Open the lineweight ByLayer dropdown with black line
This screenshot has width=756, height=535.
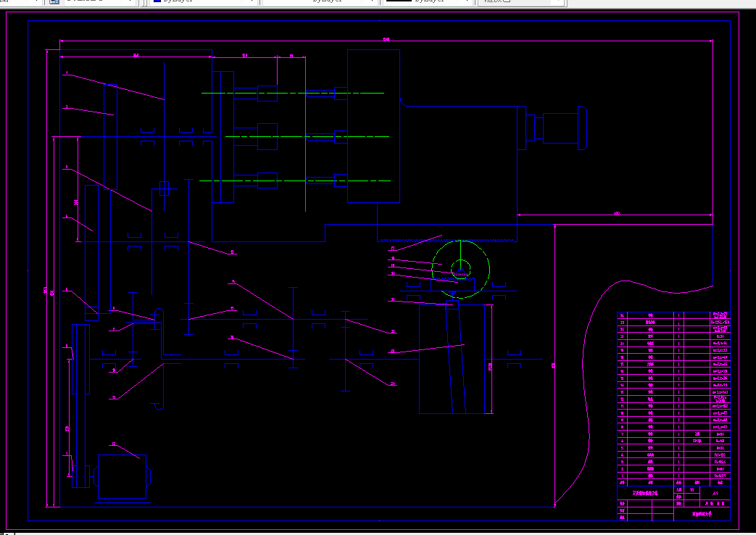(x=428, y=1)
